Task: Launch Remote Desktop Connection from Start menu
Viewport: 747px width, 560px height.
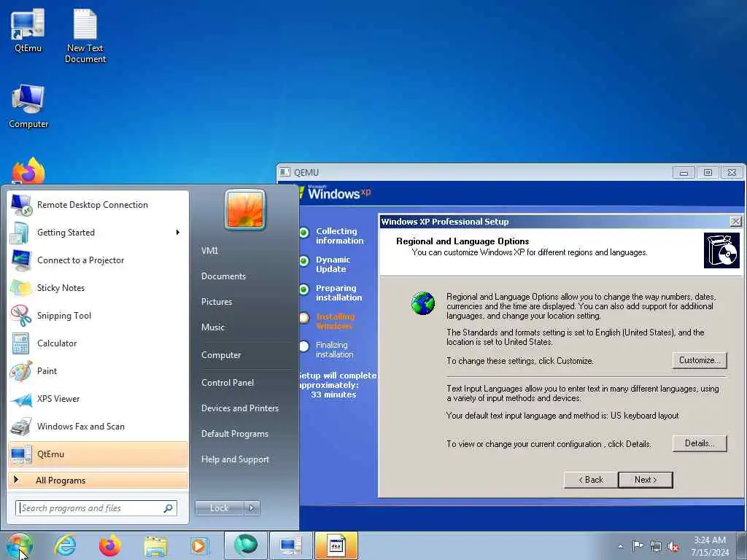Action: coord(98,205)
